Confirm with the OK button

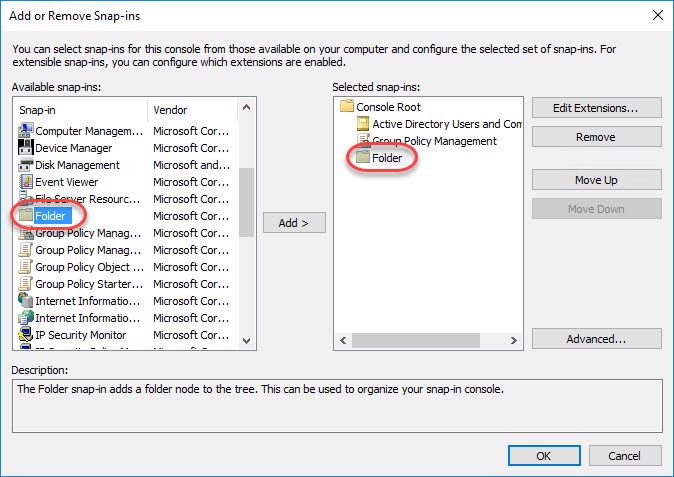544,456
